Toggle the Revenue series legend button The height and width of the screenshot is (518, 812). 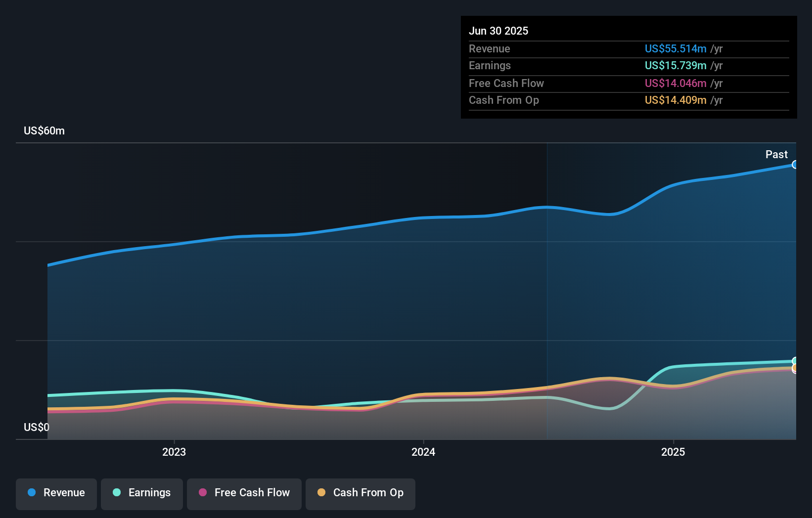(x=56, y=494)
